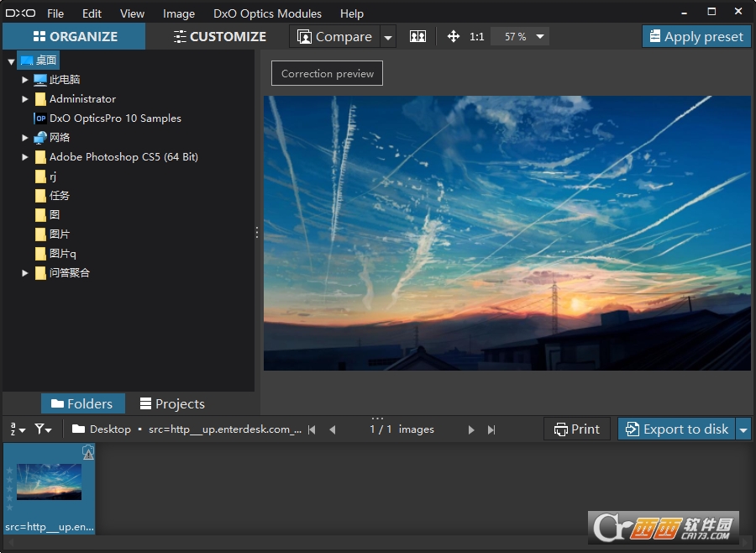Select the rj folder
Screen dimensions: 756x553
tap(45, 176)
